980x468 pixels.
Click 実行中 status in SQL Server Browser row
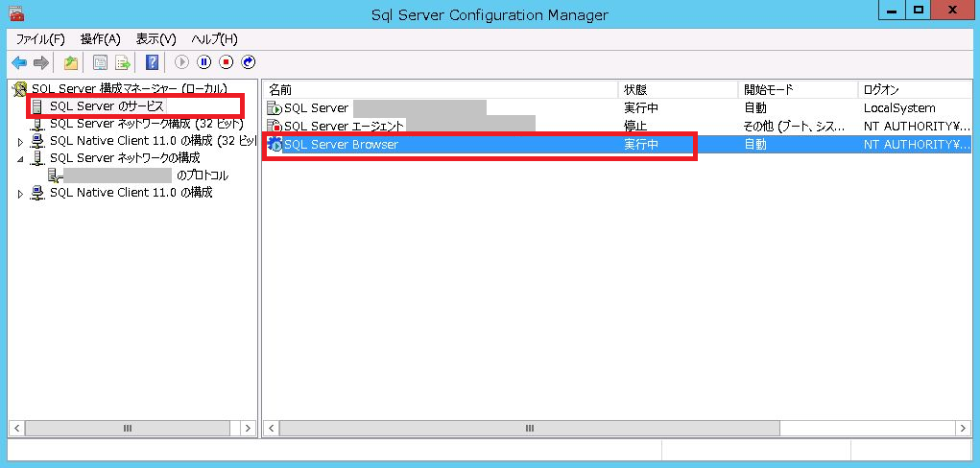pos(641,145)
